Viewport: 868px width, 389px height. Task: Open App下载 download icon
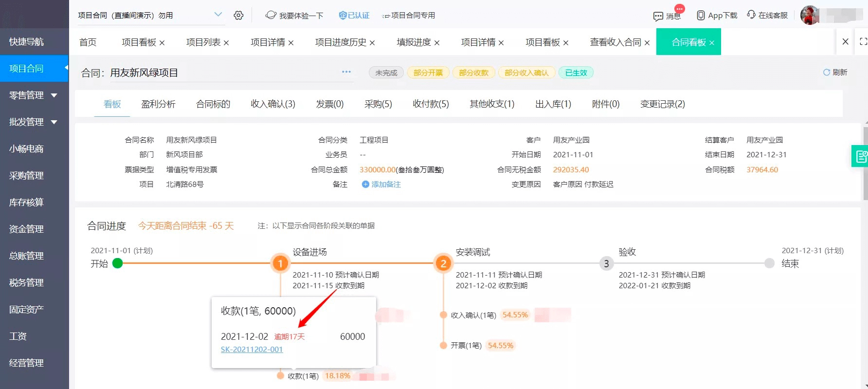coord(701,16)
